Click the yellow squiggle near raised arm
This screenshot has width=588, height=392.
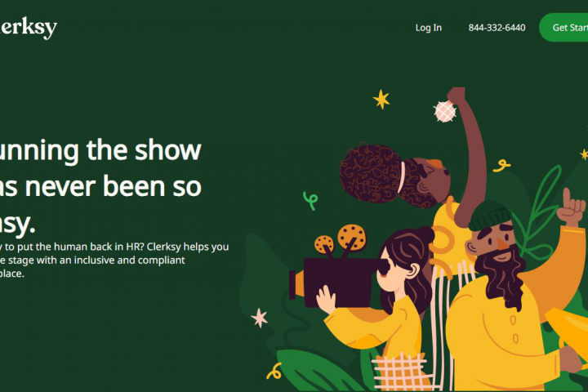coord(501,166)
